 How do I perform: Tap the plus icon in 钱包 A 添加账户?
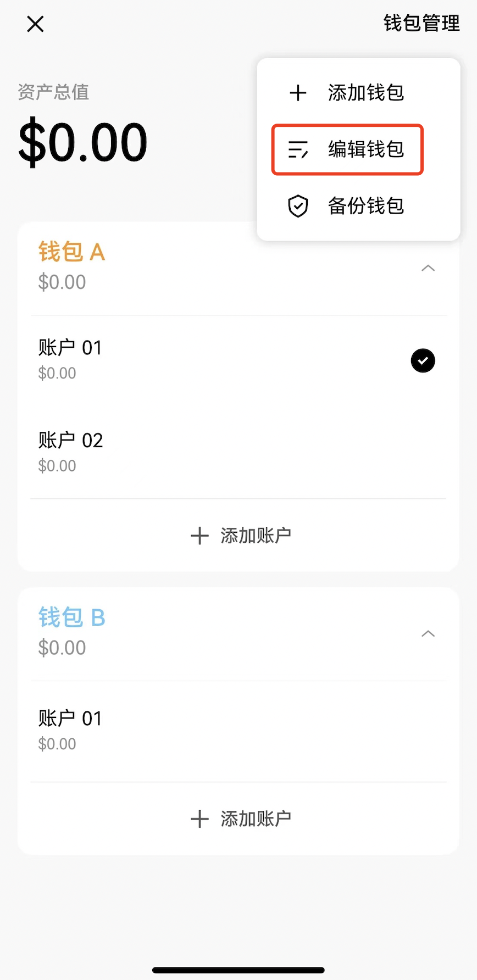tap(199, 536)
